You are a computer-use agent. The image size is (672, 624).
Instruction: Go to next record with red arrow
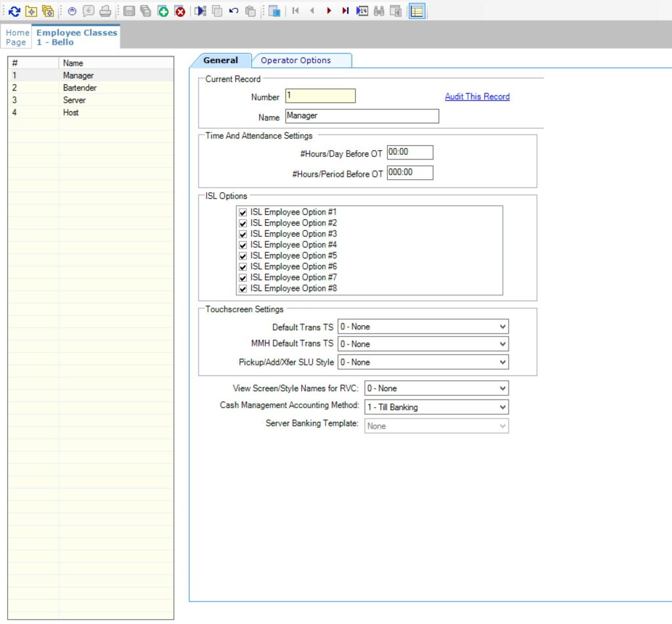tap(329, 11)
